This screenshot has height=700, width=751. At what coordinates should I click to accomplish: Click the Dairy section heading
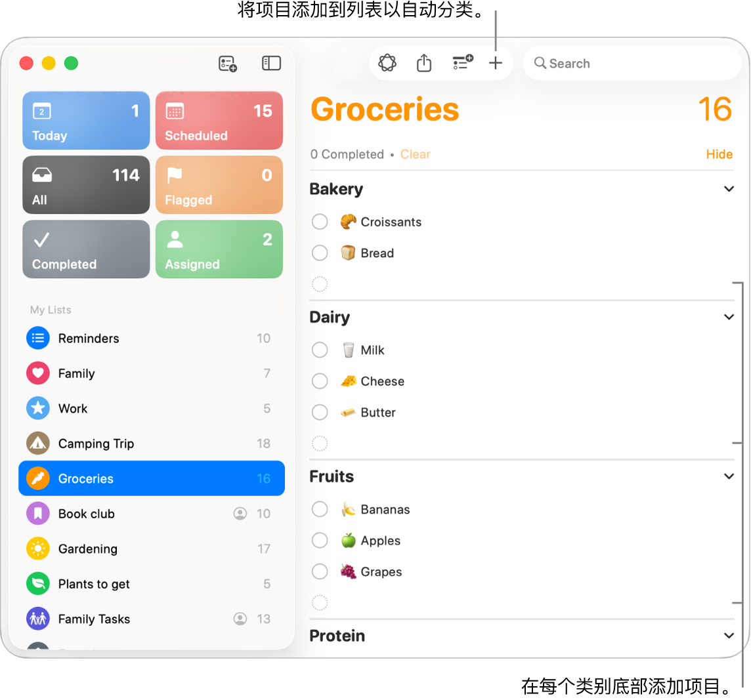[330, 317]
